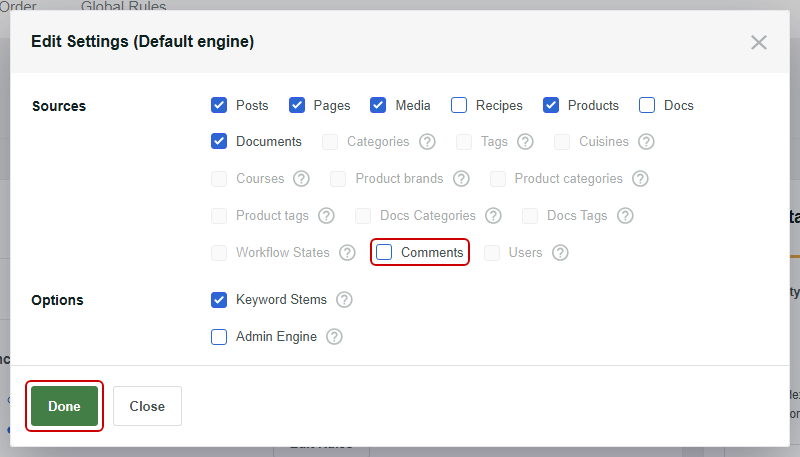Open help icon next to Users
Viewport: 800px width, 457px height.
point(560,252)
